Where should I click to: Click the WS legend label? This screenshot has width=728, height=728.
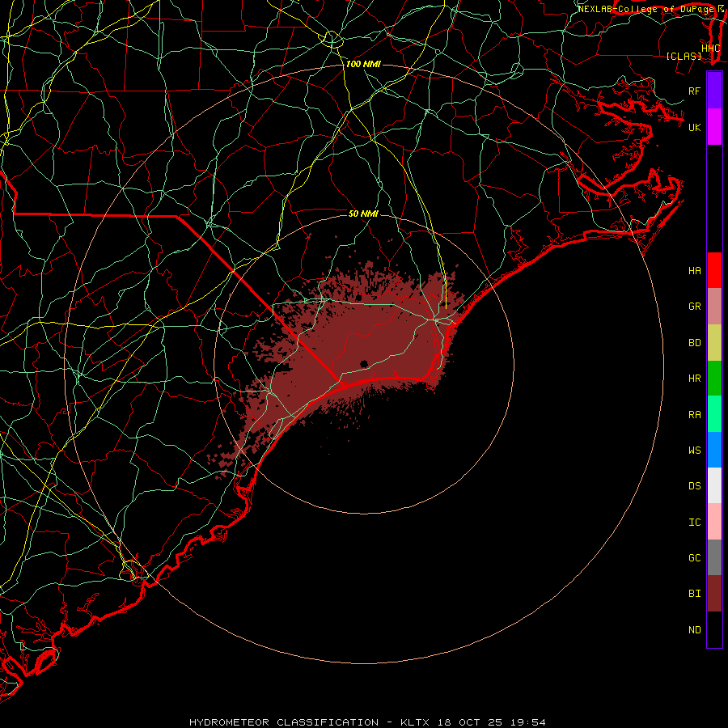coord(695,450)
